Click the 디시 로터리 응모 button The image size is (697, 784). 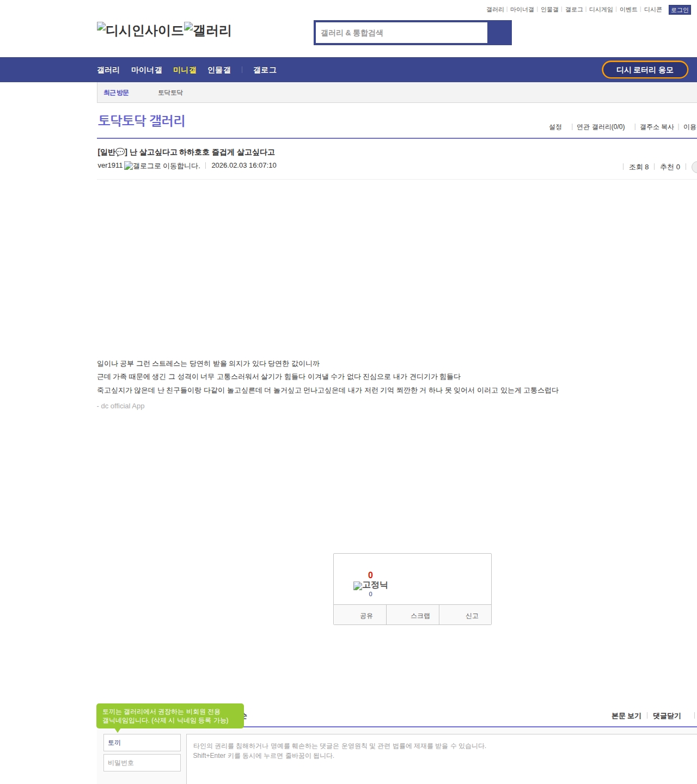[645, 70]
